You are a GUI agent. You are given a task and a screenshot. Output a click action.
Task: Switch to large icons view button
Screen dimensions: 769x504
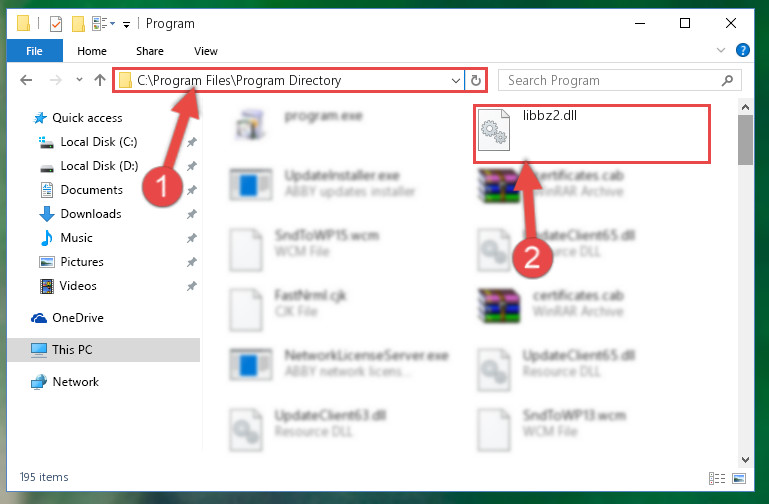[739, 478]
